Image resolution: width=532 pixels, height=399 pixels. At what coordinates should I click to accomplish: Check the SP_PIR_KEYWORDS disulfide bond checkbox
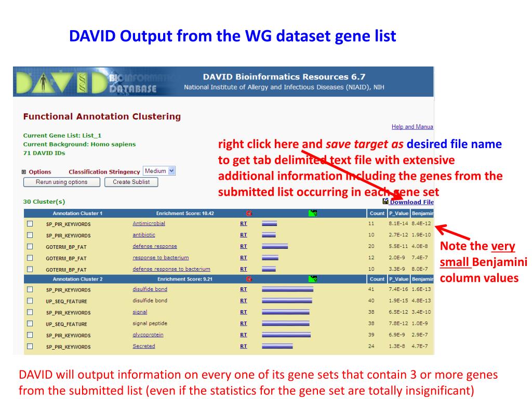point(30,289)
